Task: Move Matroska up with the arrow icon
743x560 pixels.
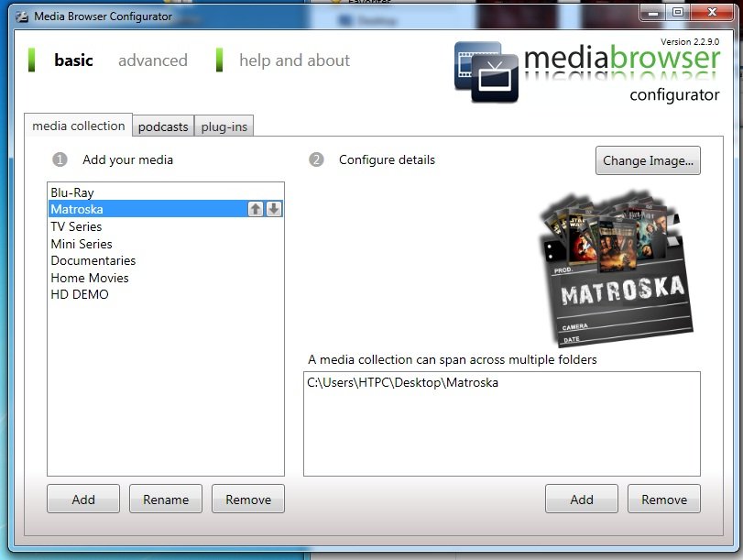Action: point(256,209)
